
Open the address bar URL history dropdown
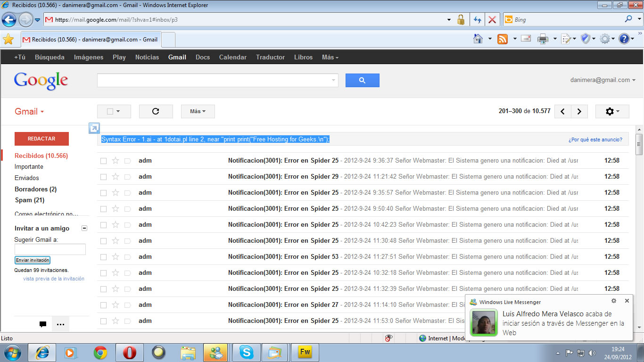(x=449, y=20)
